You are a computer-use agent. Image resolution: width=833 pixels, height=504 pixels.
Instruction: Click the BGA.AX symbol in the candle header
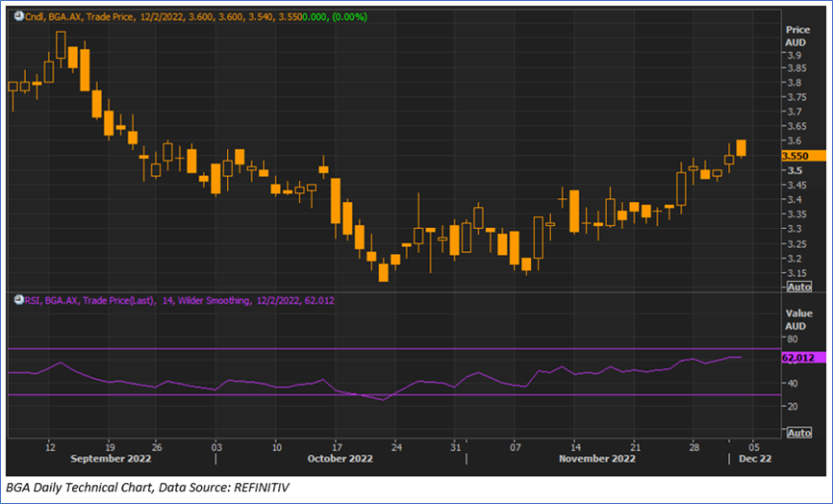pyautogui.click(x=64, y=17)
